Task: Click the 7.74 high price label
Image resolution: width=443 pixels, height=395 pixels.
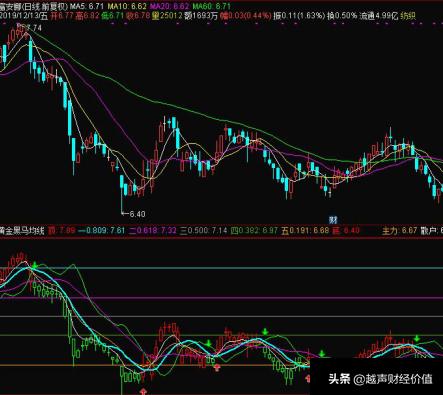Action: click(34, 28)
